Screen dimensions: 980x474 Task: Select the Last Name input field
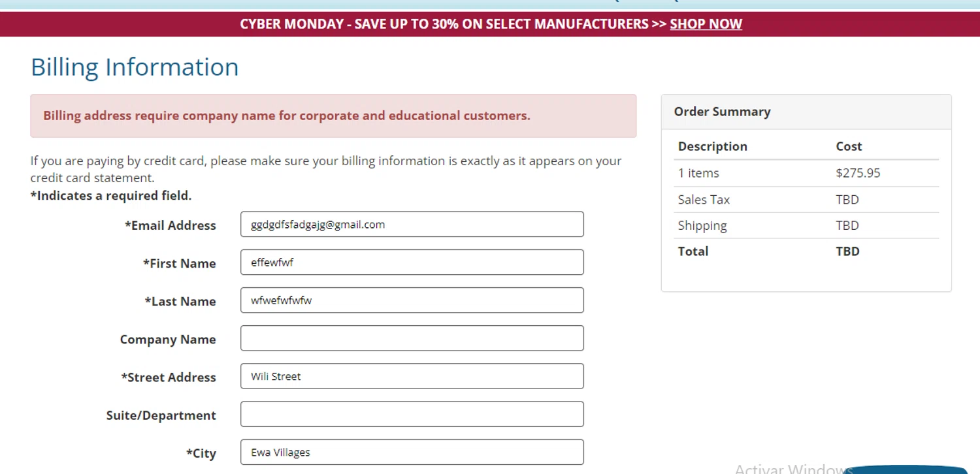click(412, 300)
